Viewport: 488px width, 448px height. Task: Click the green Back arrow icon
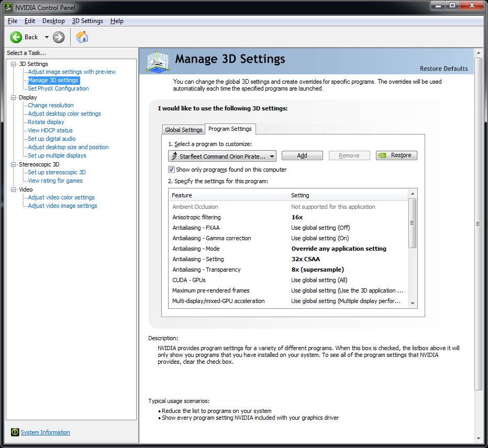(16, 37)
